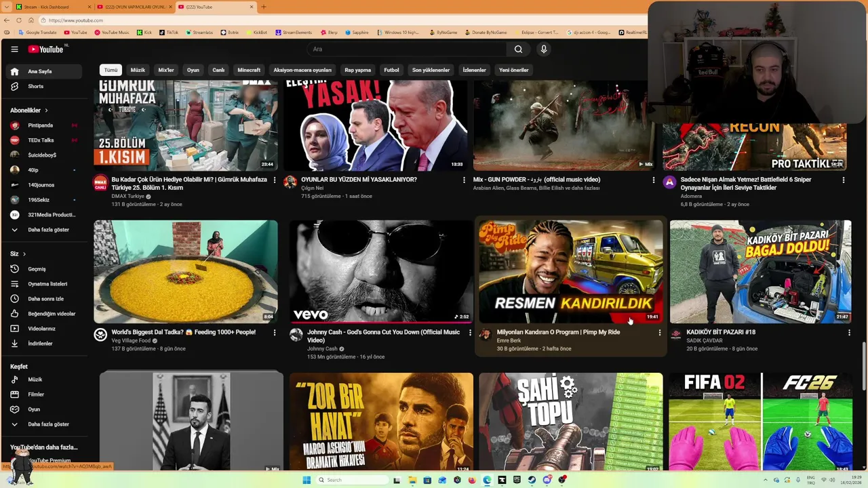Viewport: 868px width, 488px height.
Task: Open Beğendiğim videolar list
Action: (x=43, y=314)
